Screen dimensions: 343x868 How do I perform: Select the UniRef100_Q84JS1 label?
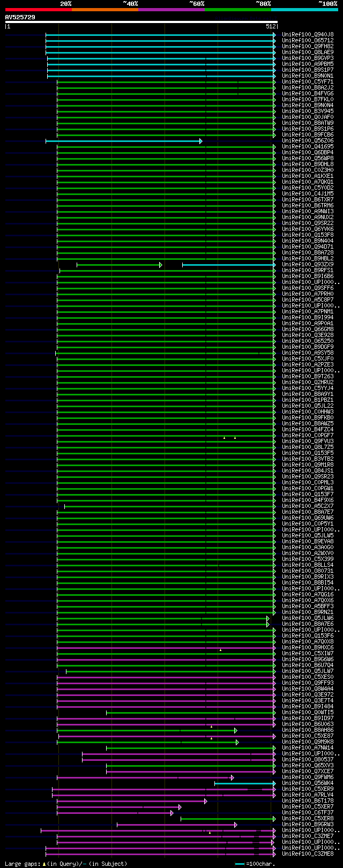pyautogui.click(x=308, y=470)
